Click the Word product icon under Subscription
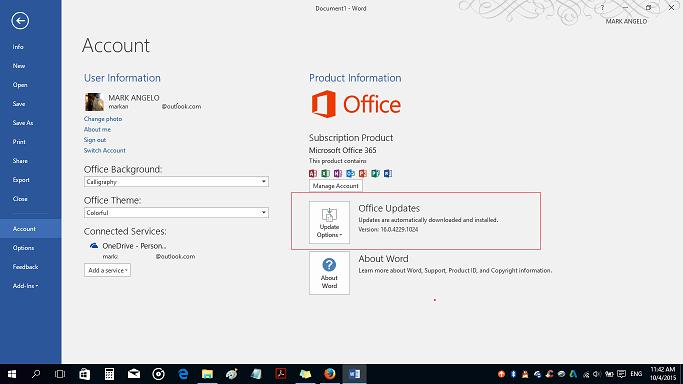Viewport: 683px width, 384px height. 388,173
